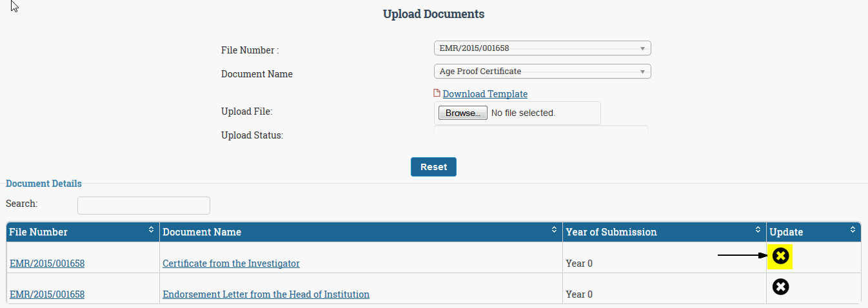Click the red document icon beside Download Template

(x=437, y=93)
